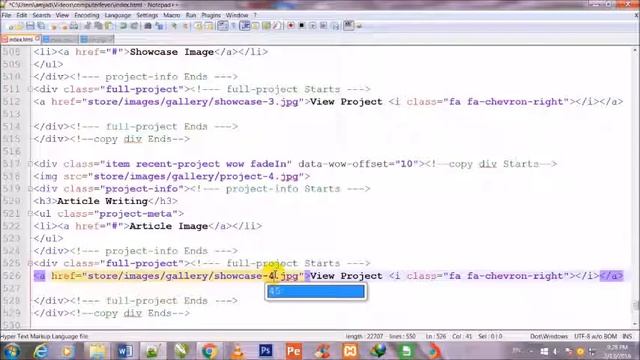Click the Dos\Windows status bar entry

click(x=549, y=336)
